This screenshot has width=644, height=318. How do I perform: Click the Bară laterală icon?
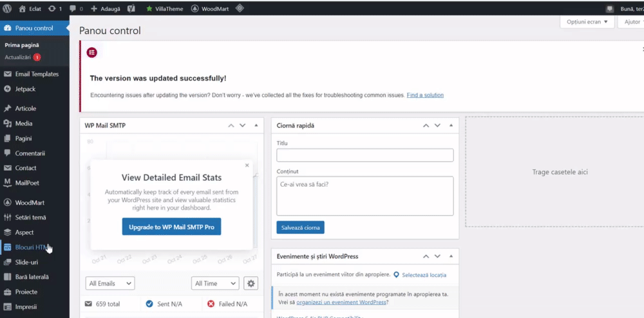[7, 277]
